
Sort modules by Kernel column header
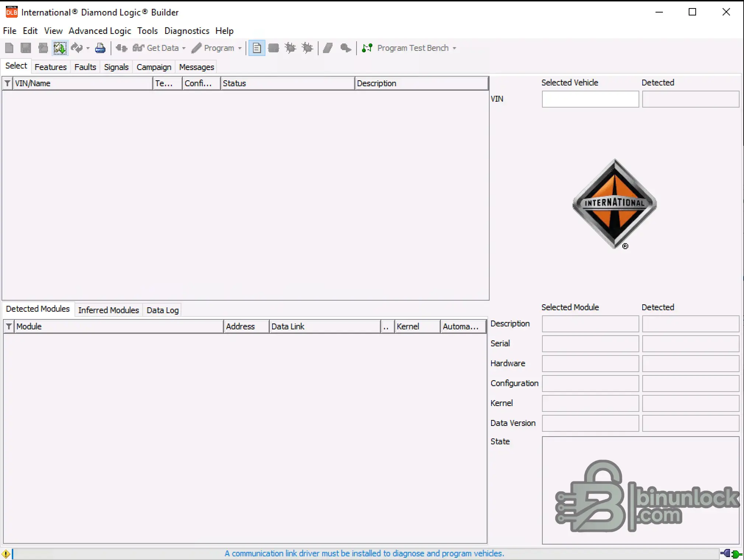(x=418, y=326)
